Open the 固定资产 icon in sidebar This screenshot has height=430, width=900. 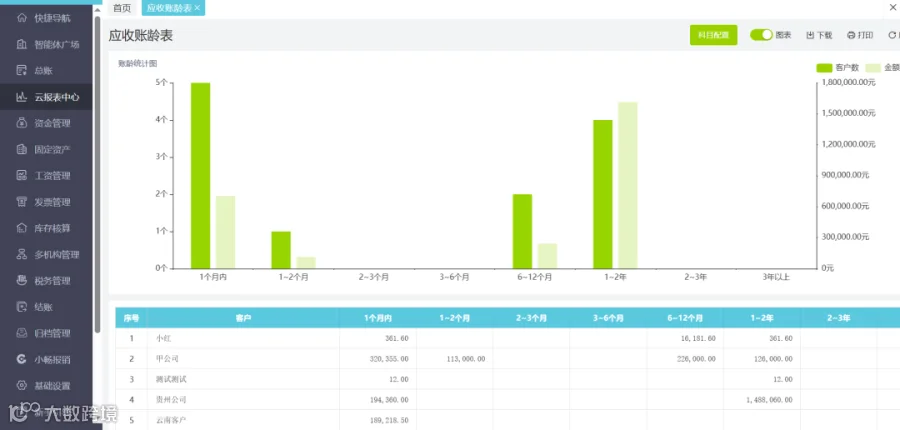tap(22, 149)
